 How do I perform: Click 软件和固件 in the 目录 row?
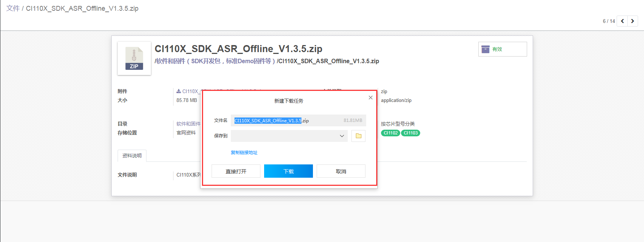[188, 124]
